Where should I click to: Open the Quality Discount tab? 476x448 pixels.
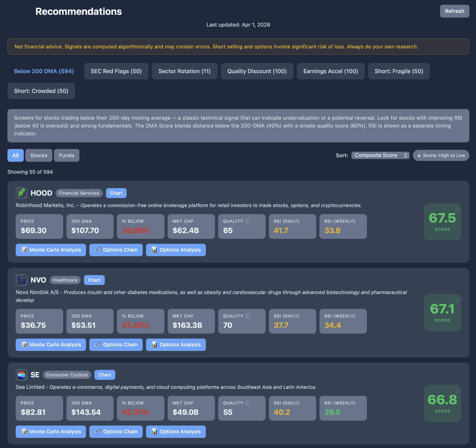click(x=257, y=71)
